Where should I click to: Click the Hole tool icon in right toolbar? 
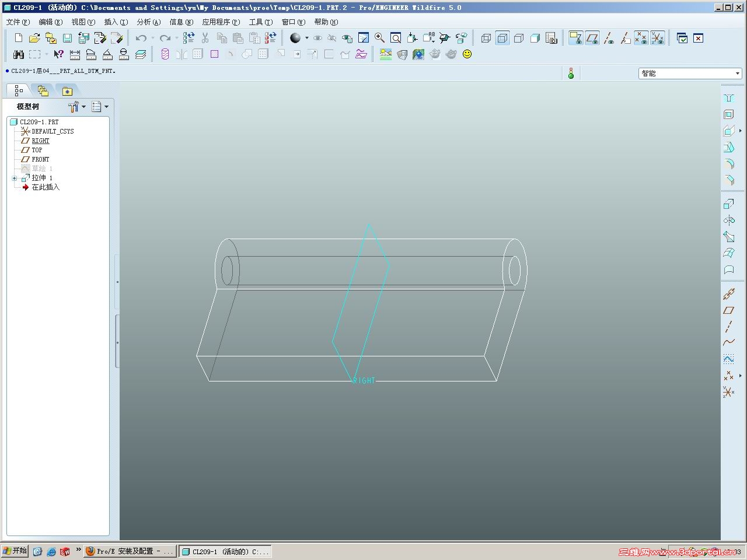(729, 98)
